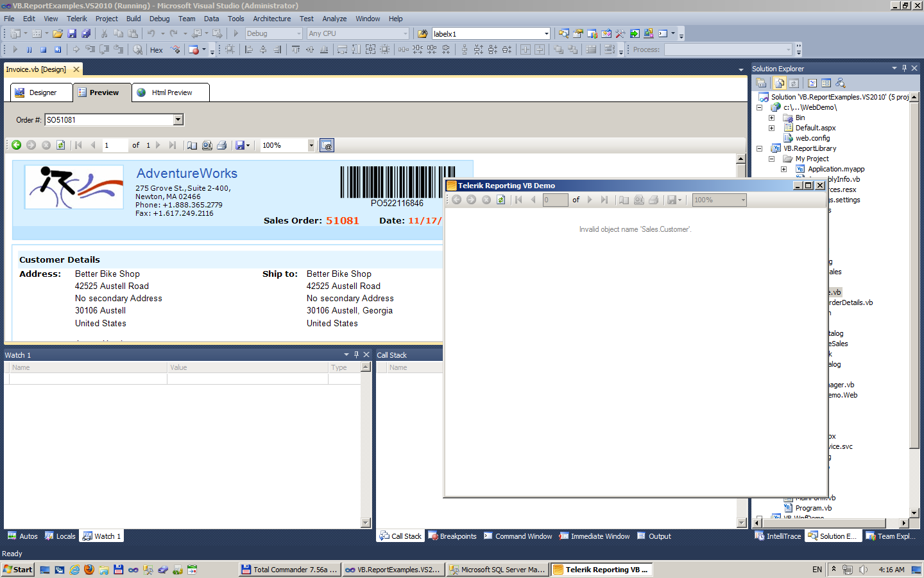Open the Immediate Window tab
Screen dimensions: 924x578
(594, 536)
